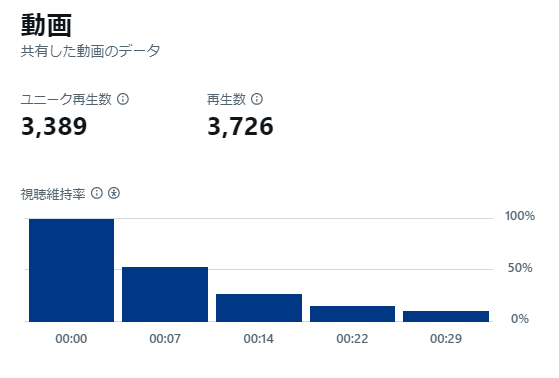559x378 pixels.
Task: Select the 00:07 retention bar
Action: (x=165, y=294)
